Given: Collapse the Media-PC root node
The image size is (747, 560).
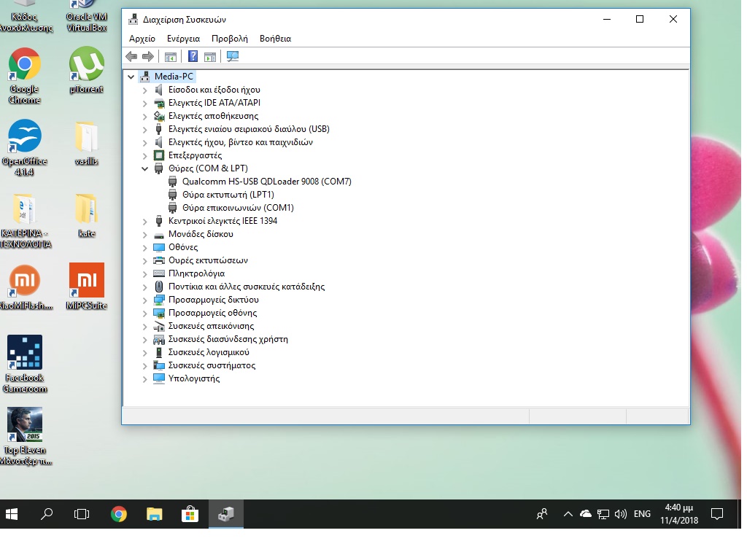Looking at the screenshot, I should click(131, 77).
